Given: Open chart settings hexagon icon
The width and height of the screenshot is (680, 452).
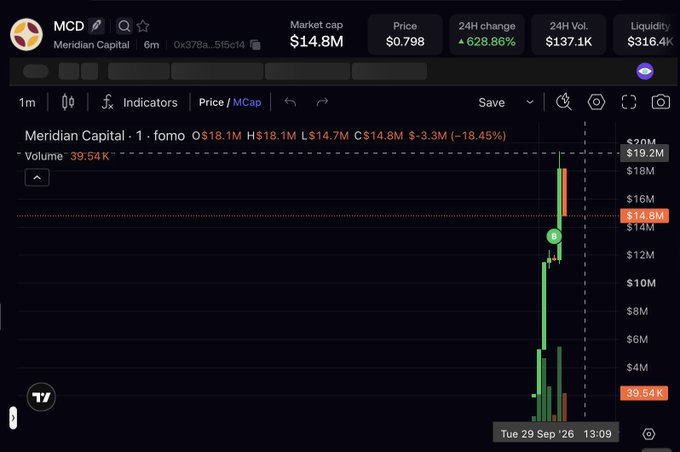Looking at the screenshot, I should point(596,102).
